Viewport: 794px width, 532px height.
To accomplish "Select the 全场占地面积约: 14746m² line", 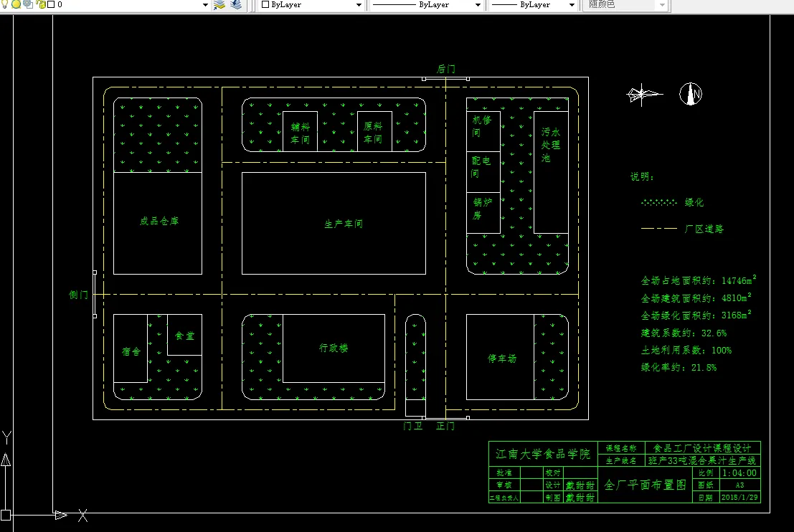I will (699, 280).
